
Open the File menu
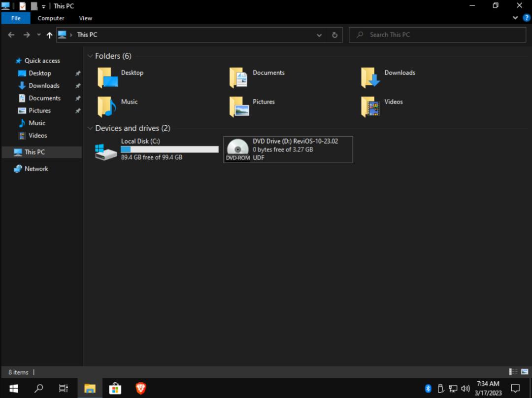(16, 18)
